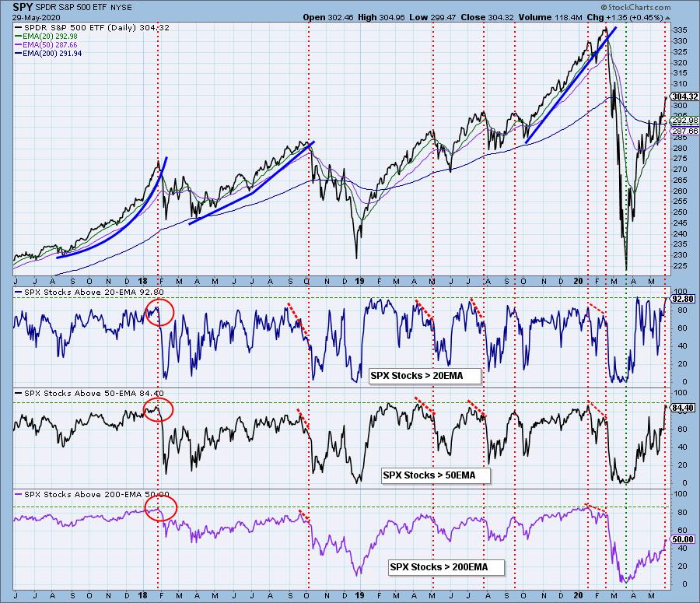Click the Open 302.46 value
This screenshot has height=603, width=700.
tap(327, 17)
